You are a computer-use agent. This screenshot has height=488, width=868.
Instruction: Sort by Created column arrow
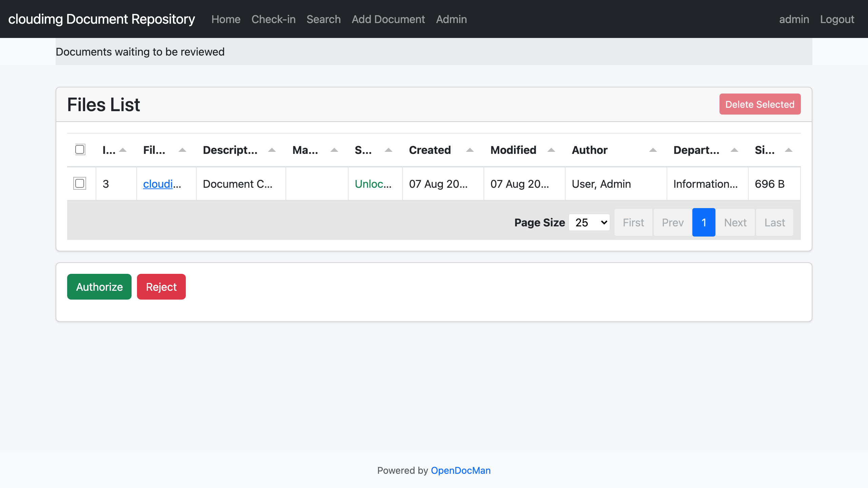[x=470, y=150]
